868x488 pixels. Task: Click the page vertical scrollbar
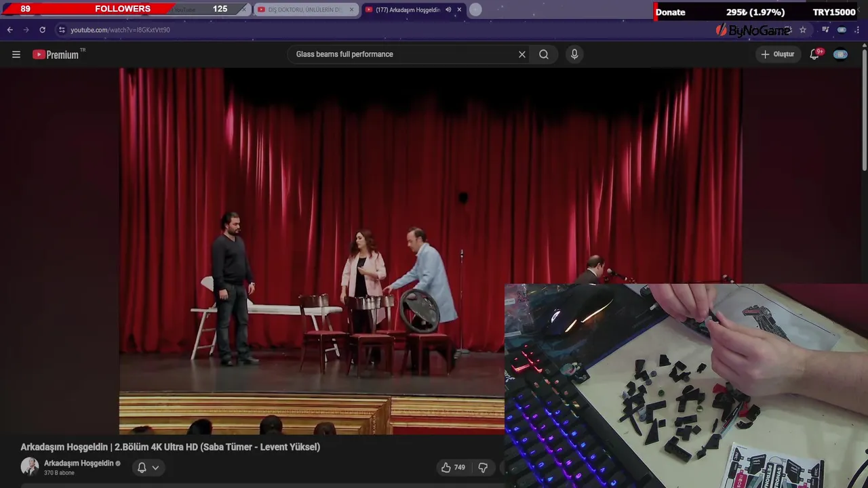click(x=864, y=108)
